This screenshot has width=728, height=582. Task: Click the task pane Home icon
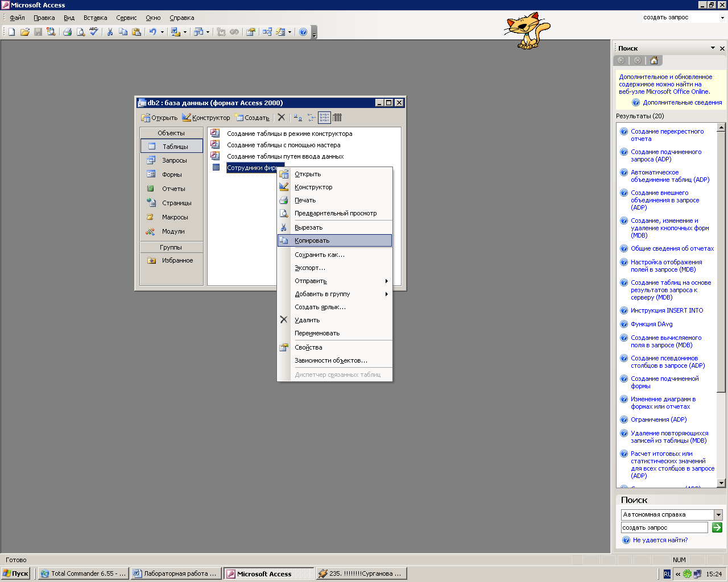654,60
